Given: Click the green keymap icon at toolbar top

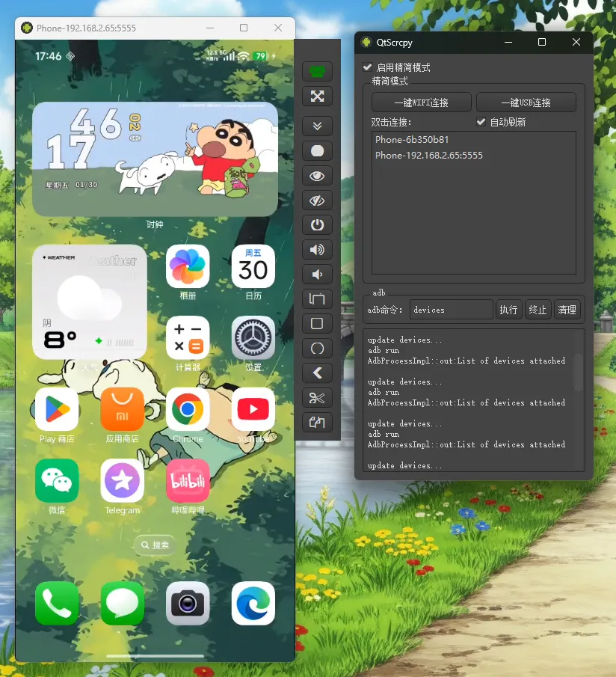Looking at the screenshot, I should 317,71.
